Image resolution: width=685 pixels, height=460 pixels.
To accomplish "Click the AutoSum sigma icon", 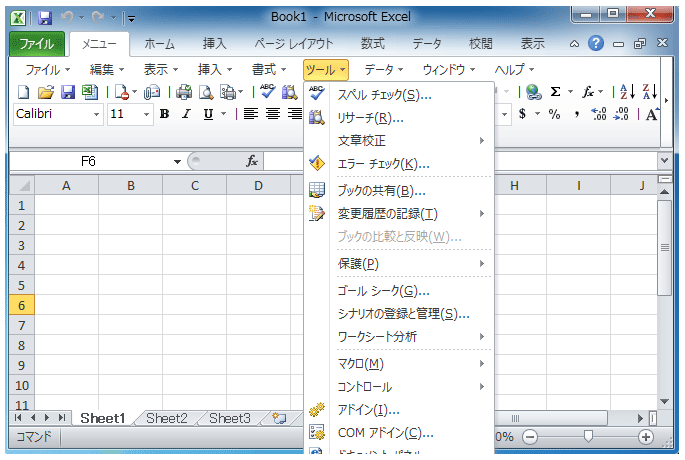I will 555,92.
